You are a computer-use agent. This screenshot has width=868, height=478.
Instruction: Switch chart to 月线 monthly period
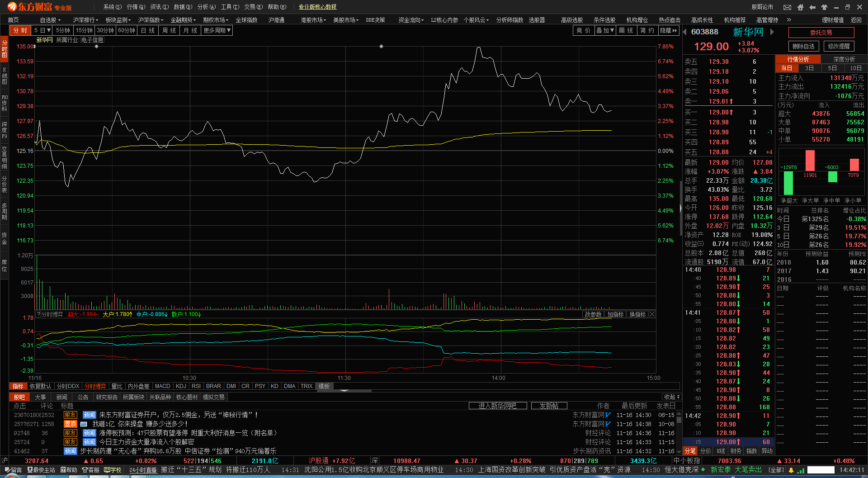coord(190,30)
